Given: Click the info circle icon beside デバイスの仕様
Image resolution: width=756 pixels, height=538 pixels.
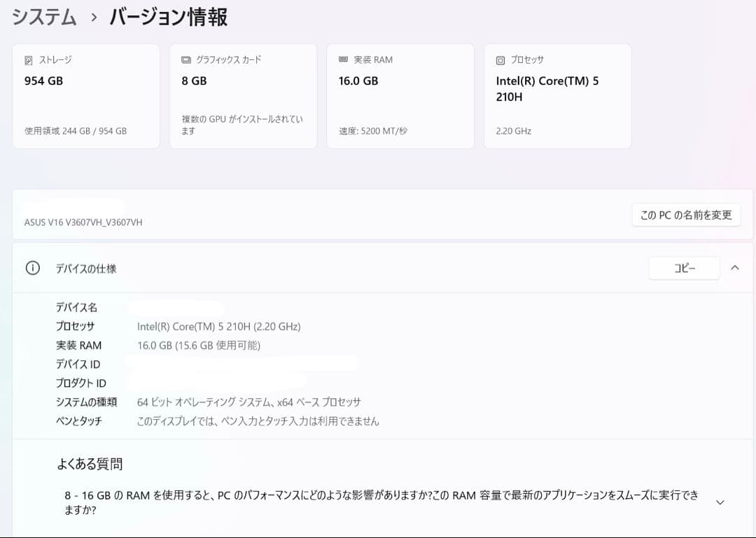Looking at the screenshot, I should [x=33, y=268].
